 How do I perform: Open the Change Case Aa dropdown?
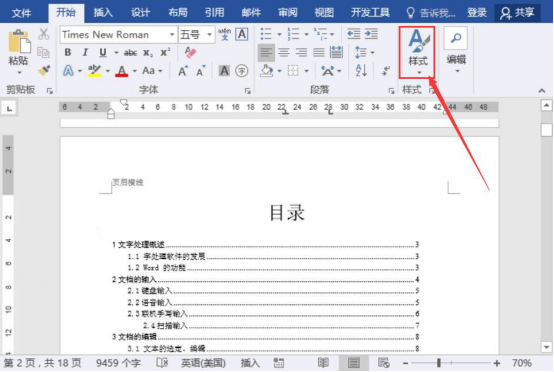(152, 71)
